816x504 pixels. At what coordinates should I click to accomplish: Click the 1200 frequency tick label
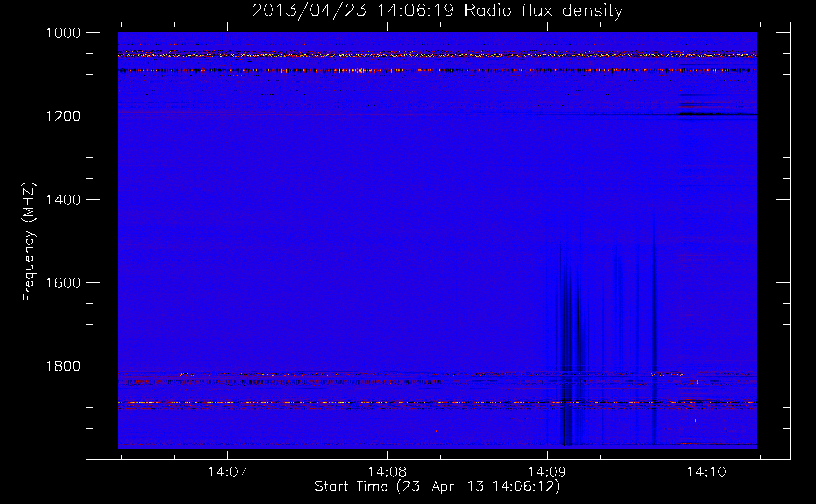pos(63,116)
